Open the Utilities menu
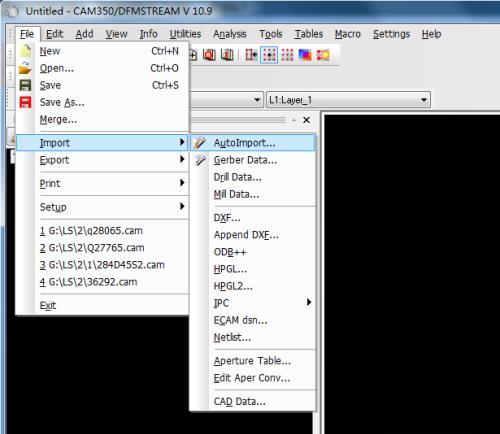The image size is (500, 434). tap(185, 34)
